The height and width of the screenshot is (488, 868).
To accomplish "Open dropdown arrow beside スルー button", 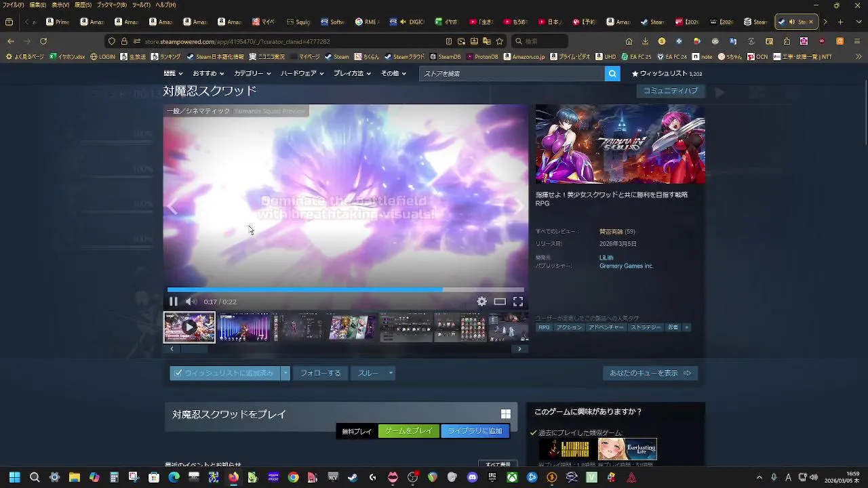I will (391, 373).
